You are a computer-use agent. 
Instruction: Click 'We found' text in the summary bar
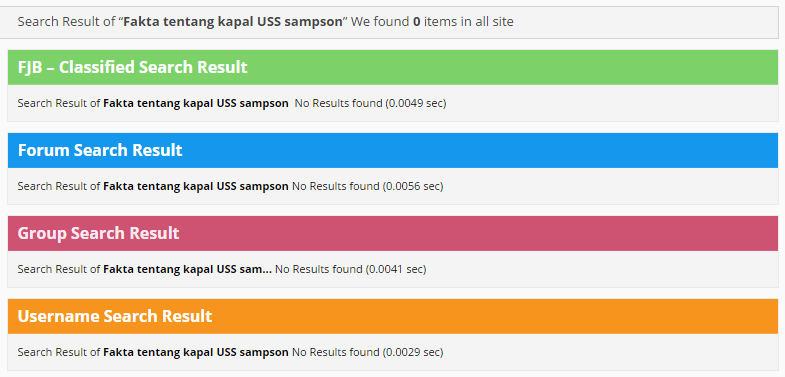380,22
